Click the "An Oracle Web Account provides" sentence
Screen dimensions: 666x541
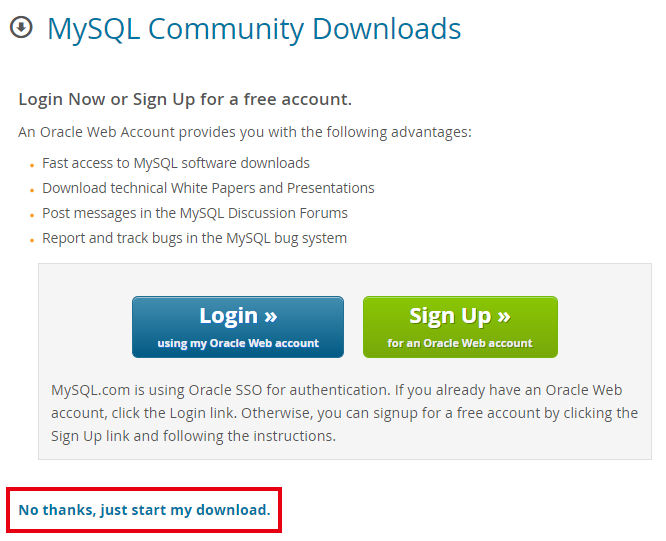click(x=245, y=132)
